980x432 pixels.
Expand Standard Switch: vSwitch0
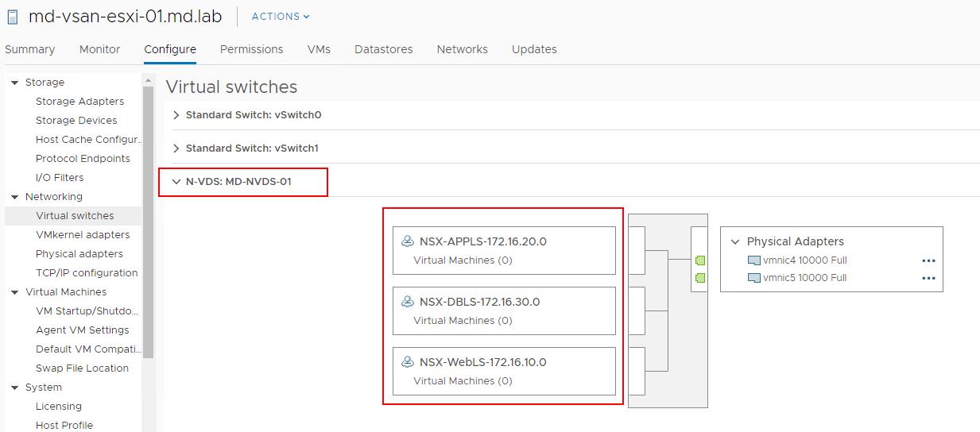coord(176,115)
